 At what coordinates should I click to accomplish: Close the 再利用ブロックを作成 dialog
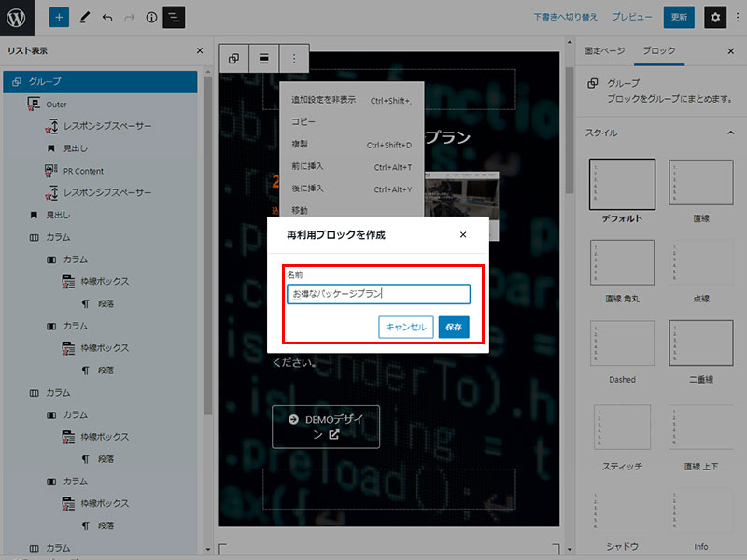tap(463, 234)
